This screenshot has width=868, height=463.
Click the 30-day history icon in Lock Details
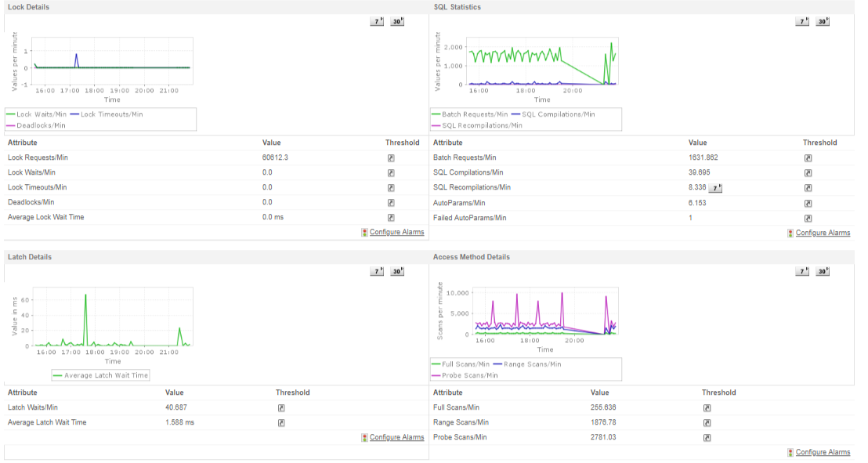point(397,21)
